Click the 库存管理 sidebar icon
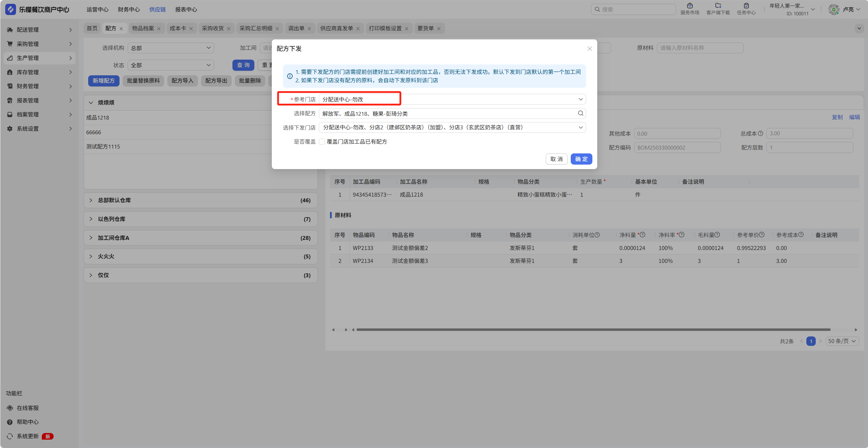868x448 pixels. click(x=10, y=72)
